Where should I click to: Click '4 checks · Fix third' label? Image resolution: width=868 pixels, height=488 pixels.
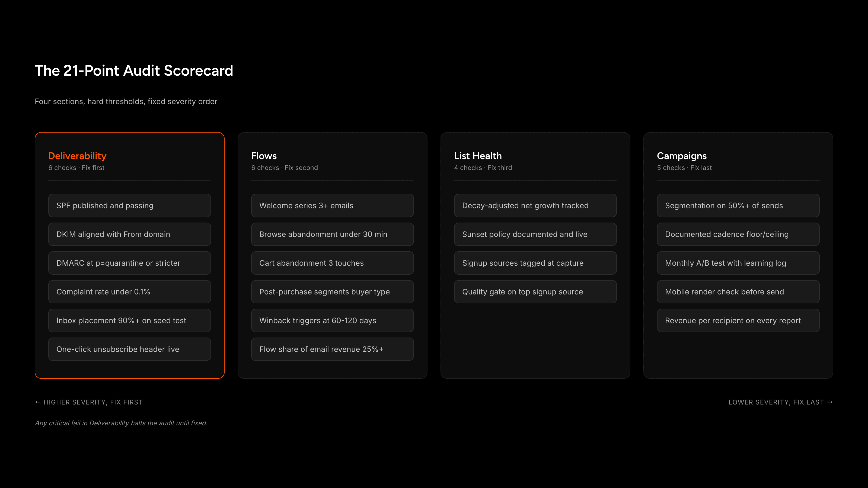pos(483,168)
